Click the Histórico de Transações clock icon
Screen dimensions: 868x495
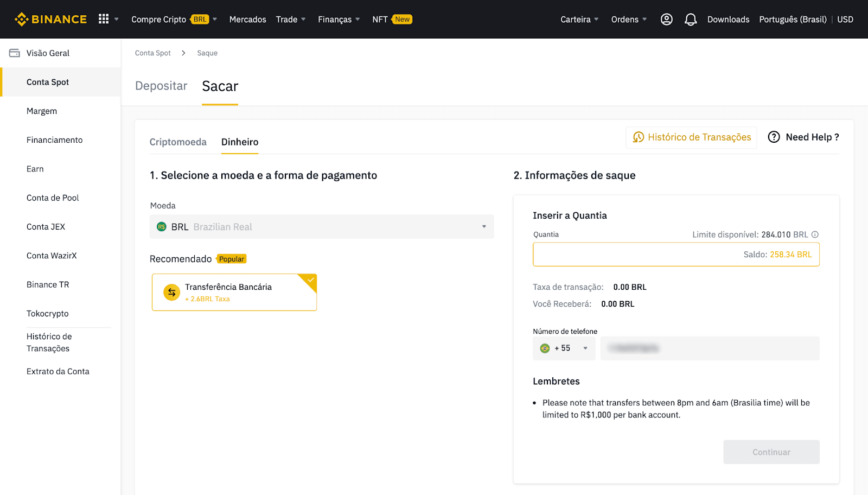[x=639, y=137]
